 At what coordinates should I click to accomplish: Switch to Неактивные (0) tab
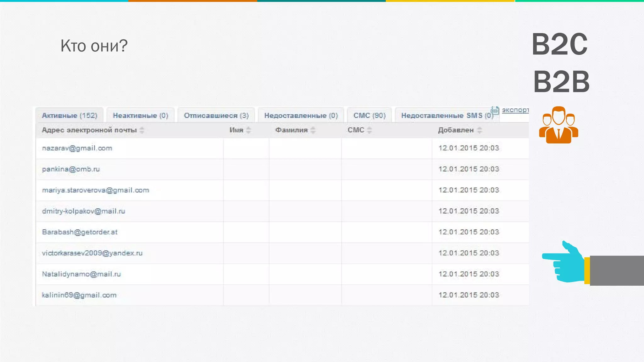(141, 116)
